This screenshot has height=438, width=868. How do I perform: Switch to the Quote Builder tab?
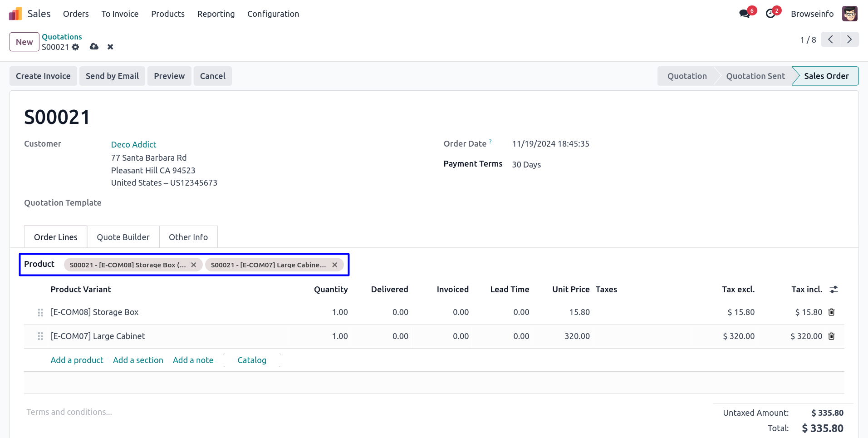(123, 237)
